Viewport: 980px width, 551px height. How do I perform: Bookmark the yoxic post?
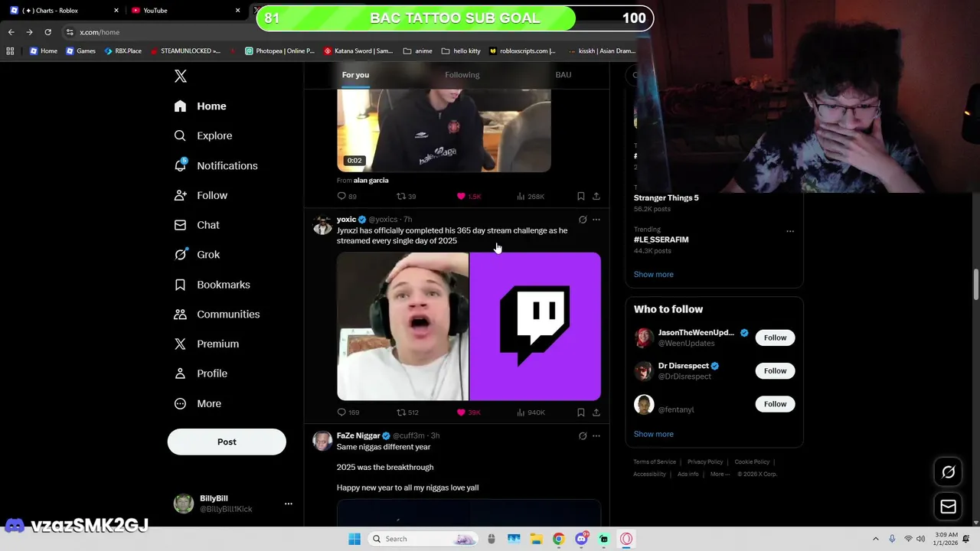click(x=581, y=412)
